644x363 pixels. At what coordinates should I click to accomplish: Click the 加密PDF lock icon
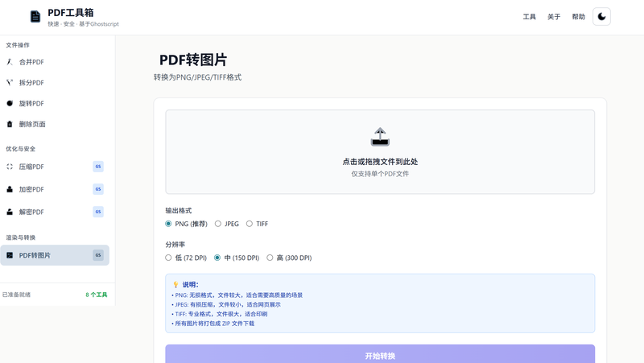[x=10, y=189]
